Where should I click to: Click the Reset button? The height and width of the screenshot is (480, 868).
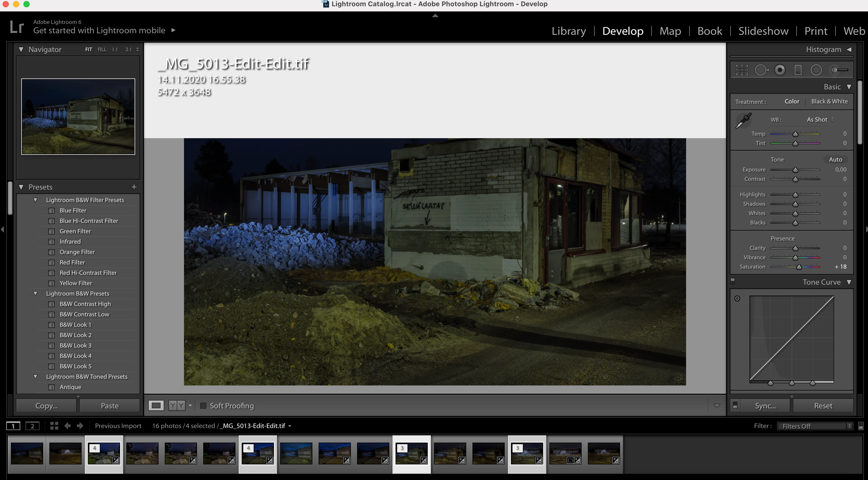point(823,405)
